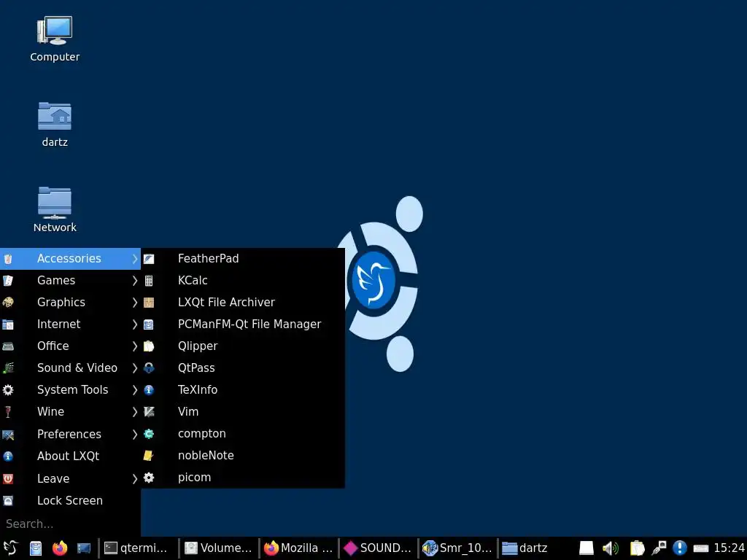
Task: Launch PCManFM-Qt File Manager entry
Action: tap(243, 324)
